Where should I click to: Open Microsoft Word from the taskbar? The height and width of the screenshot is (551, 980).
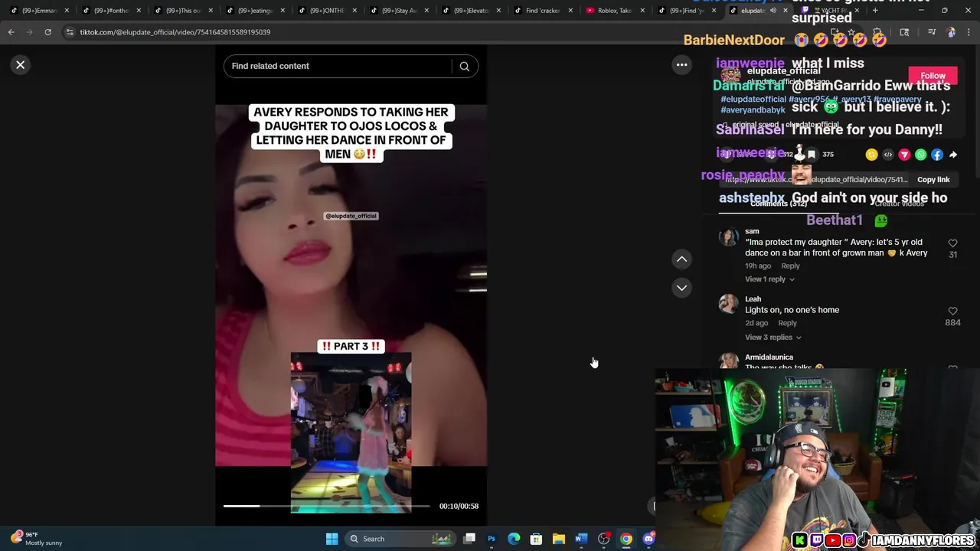(x=581, y=539)
